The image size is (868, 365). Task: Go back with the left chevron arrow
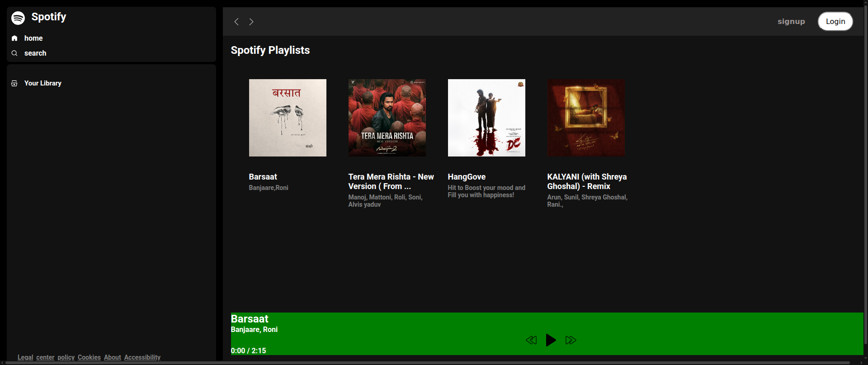[236, 22]
